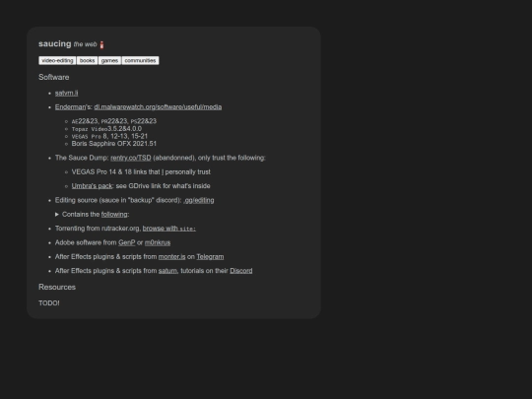Click the 'the web' subtitle text
This screenshot has width=532, height=399.
(85, 44)
